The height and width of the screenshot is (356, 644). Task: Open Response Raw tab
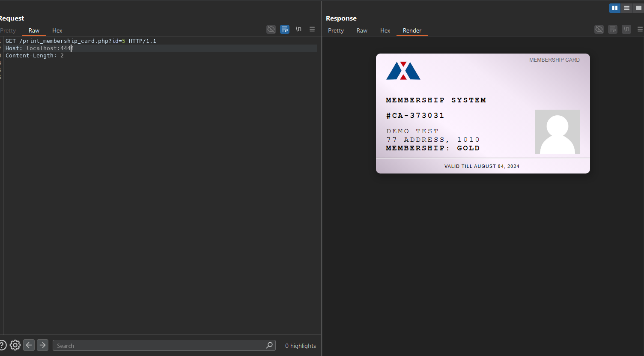pyautogui.click(x=362, y=30)
